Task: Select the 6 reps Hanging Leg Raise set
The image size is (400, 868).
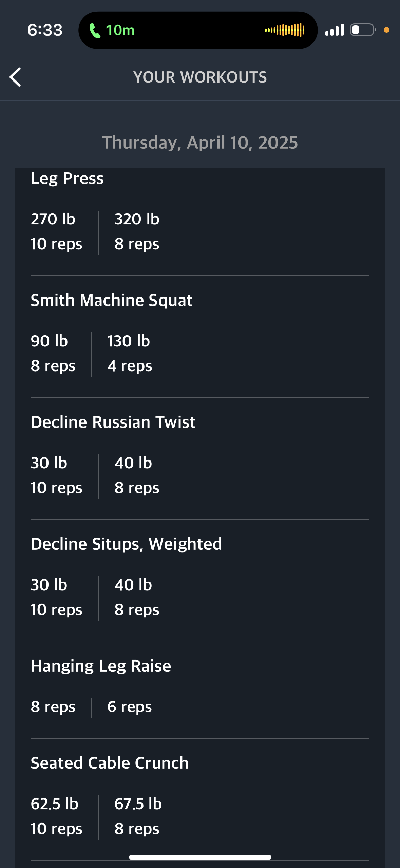Action: coord(129,707)
